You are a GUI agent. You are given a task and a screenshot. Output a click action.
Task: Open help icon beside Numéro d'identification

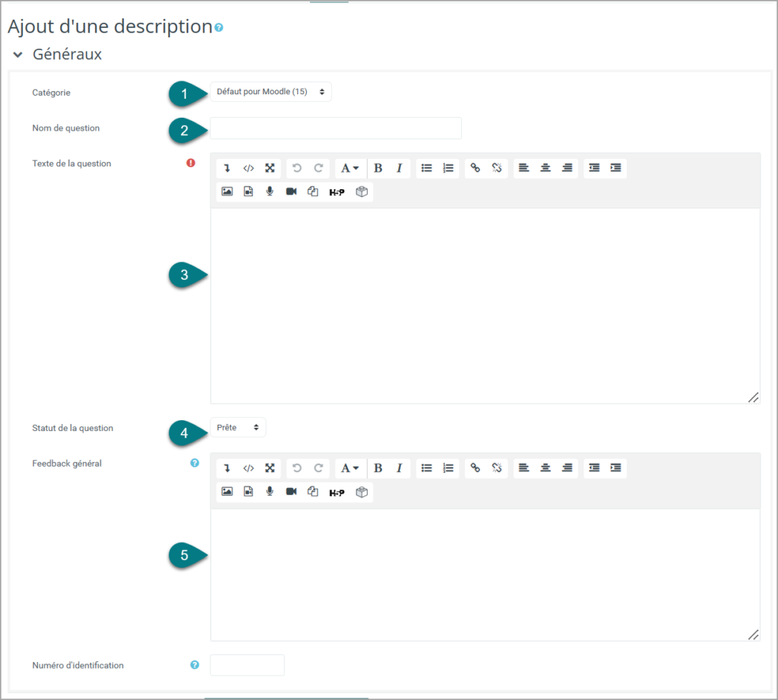194,665
